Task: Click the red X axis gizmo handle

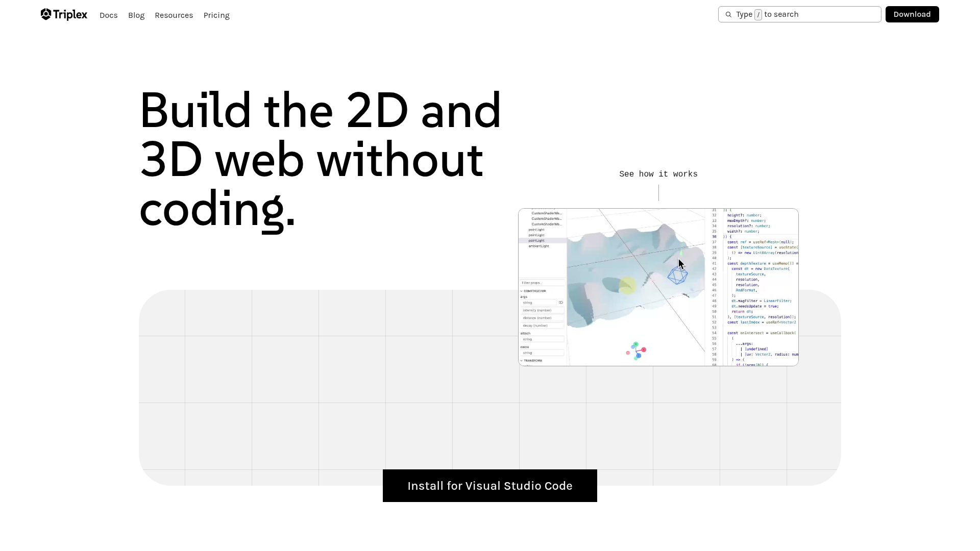Action: pyautogui.click(x=644, y=349)
